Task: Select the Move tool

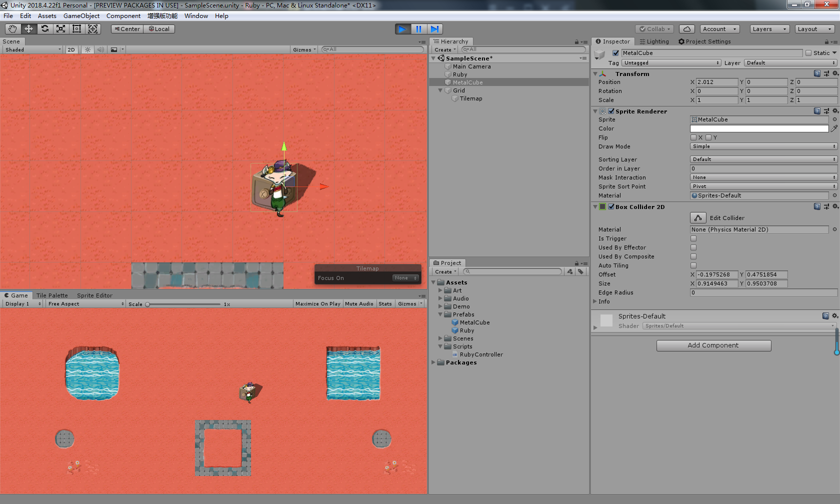Action: [x=28, y=29]
